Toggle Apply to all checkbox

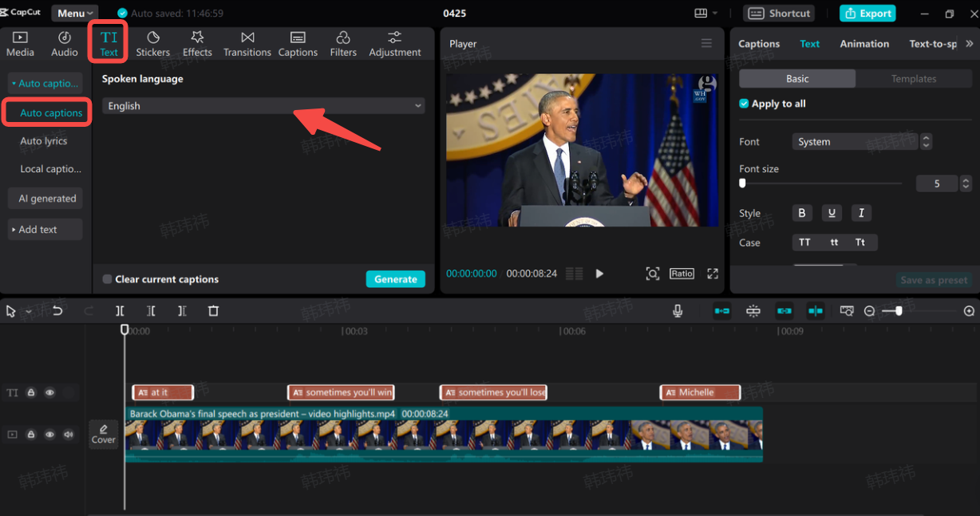click(744, 104)
